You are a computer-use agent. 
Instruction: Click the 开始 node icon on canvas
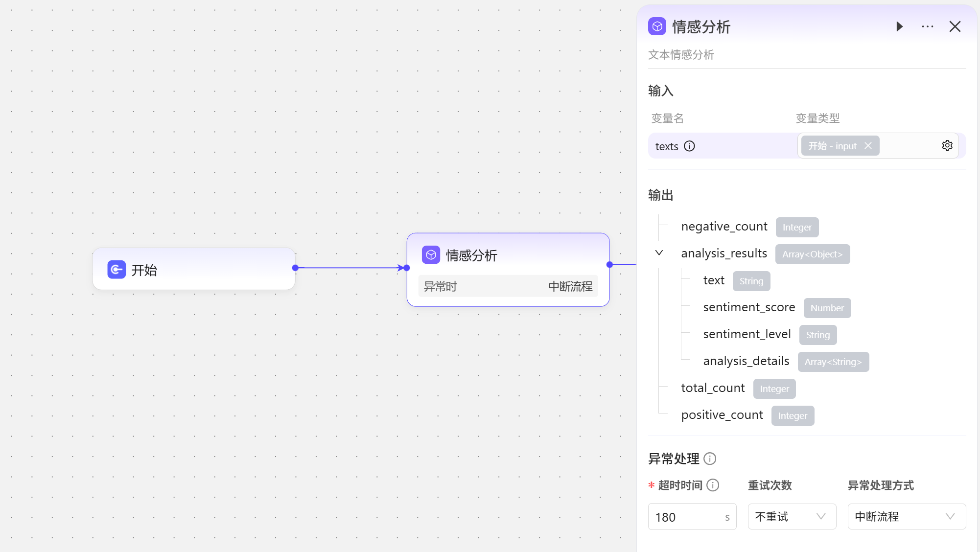click(x=117, y=270)
